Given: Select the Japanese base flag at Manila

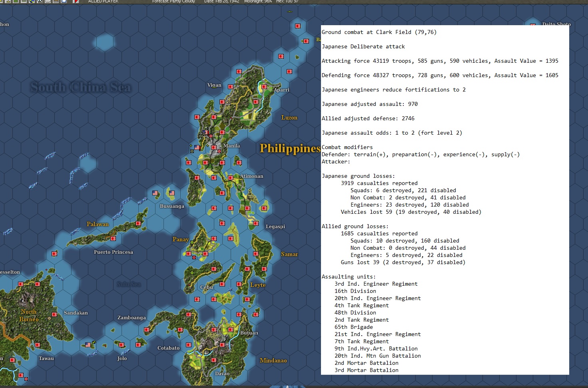Looking at the screenshot, I should point(214,148).
